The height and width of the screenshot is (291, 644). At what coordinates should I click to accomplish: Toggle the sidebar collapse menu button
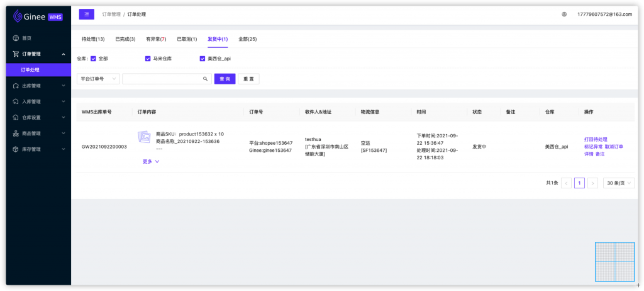coord(87,14)
